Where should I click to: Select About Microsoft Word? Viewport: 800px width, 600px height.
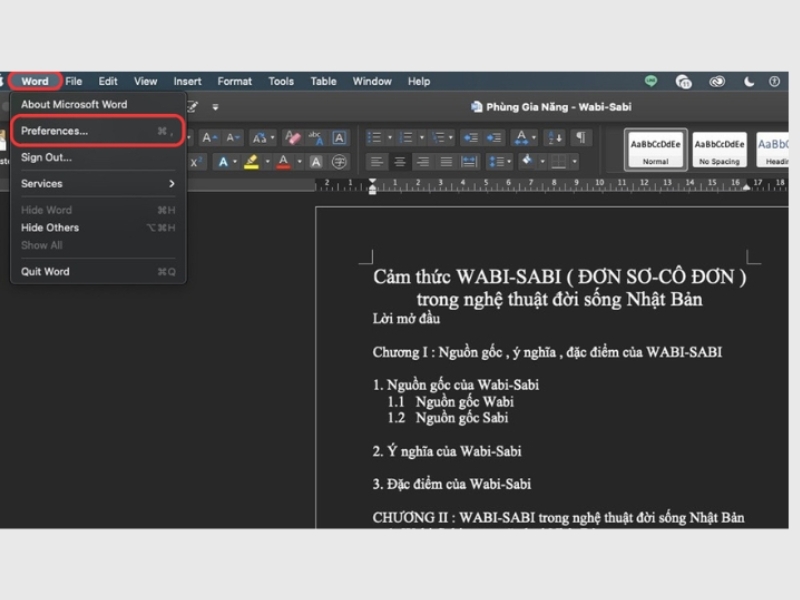(74, 104)
